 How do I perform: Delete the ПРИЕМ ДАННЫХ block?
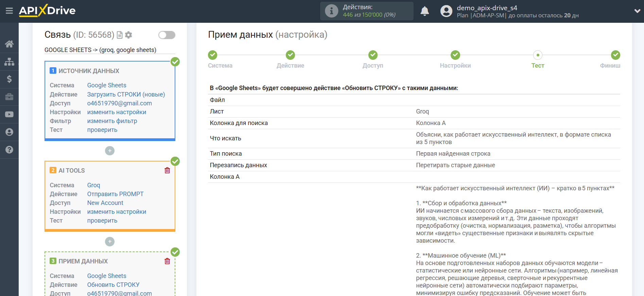point(167,261)
